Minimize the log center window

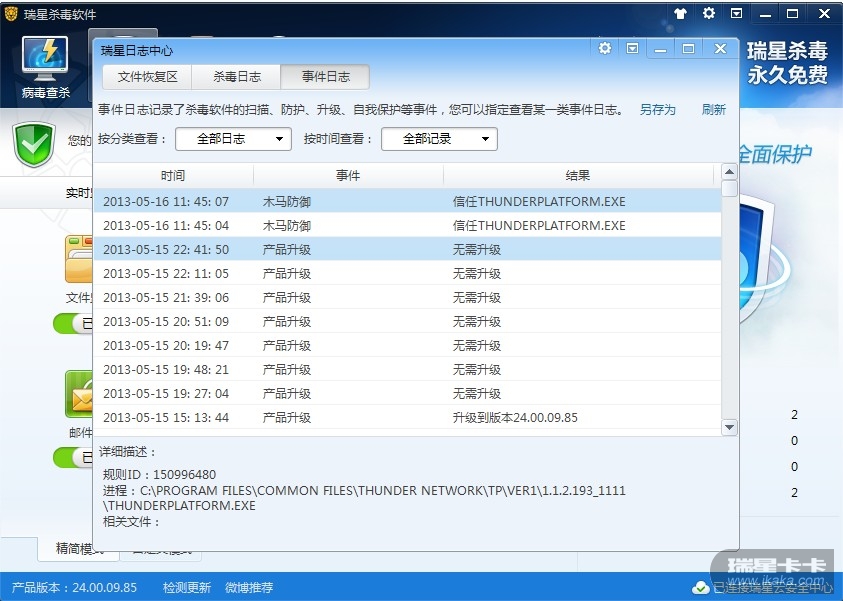tap(661, 49)
